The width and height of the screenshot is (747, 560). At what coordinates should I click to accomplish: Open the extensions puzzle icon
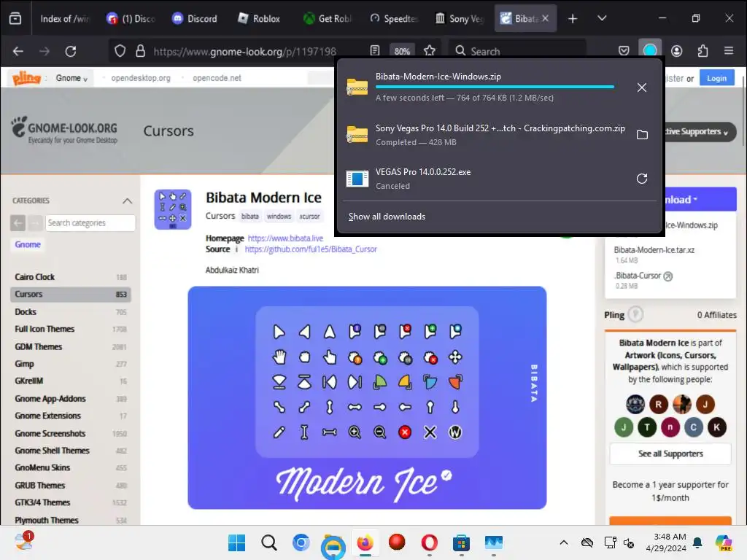tap(703, 51)
